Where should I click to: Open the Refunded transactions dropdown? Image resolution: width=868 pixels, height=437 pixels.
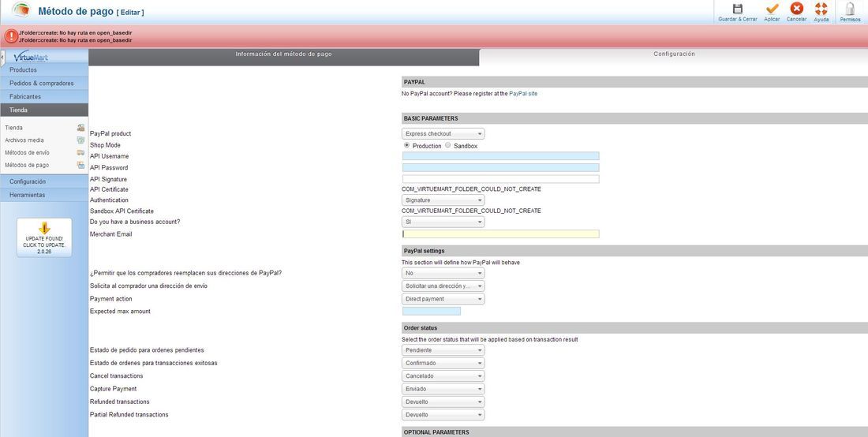pyautogui.click(x=443, y=402)
